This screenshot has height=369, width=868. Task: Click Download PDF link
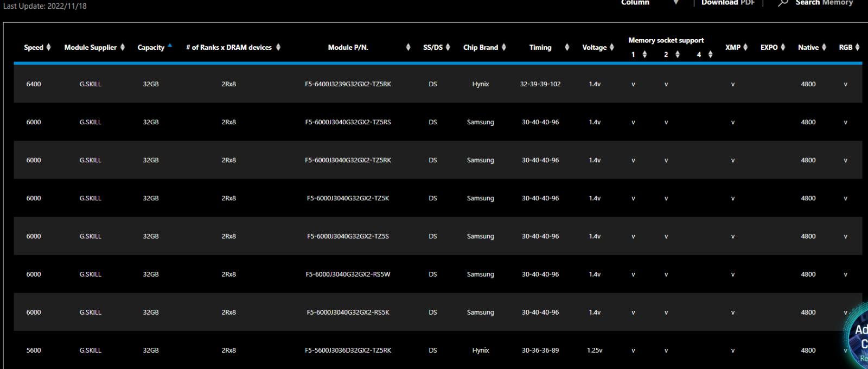pos(728,3)
